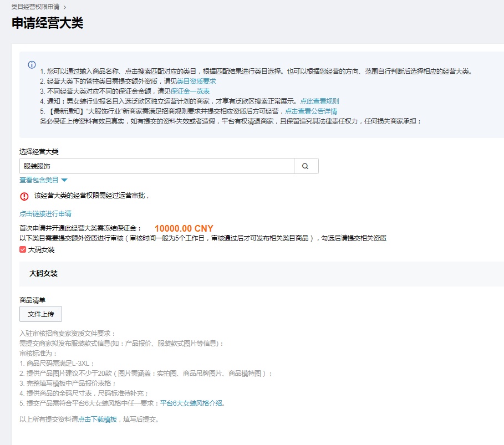
Task: Uncheck the 大码女装 checkbox
Action: coord(23,250)
